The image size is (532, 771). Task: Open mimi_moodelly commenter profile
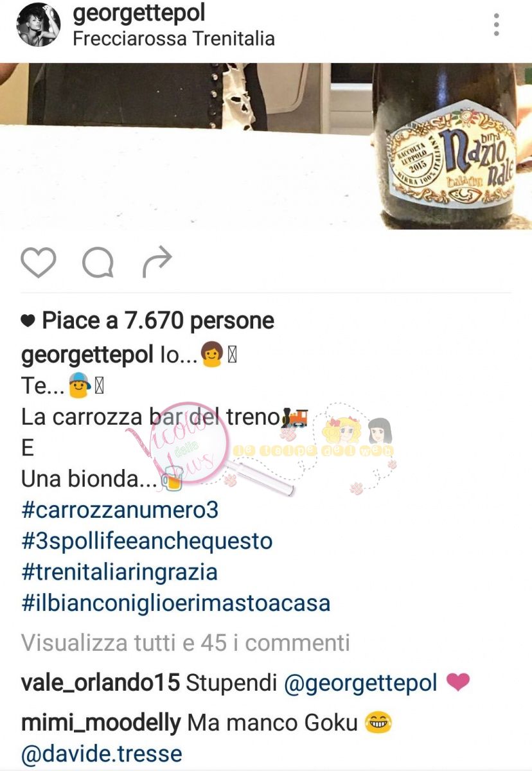point(101,723)
